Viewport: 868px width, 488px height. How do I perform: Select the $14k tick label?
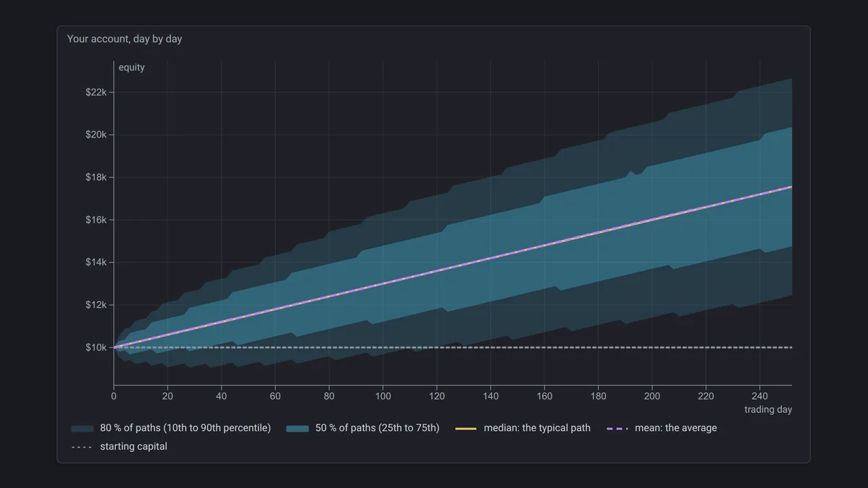(96, 262)
